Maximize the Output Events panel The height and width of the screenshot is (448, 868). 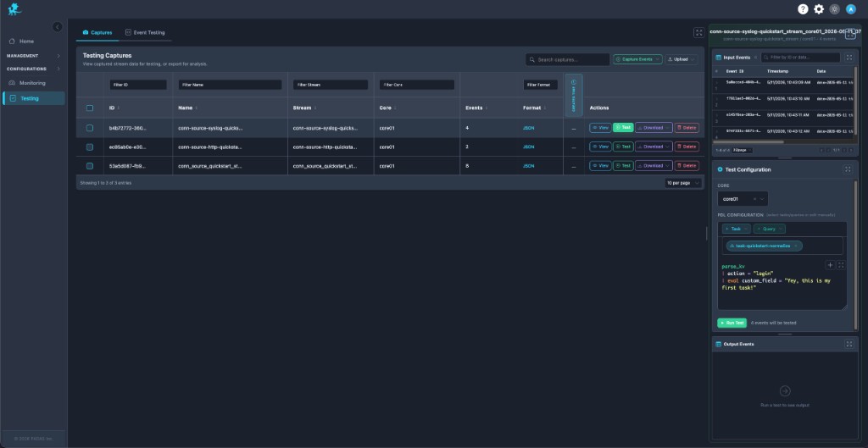click(849, 344)
